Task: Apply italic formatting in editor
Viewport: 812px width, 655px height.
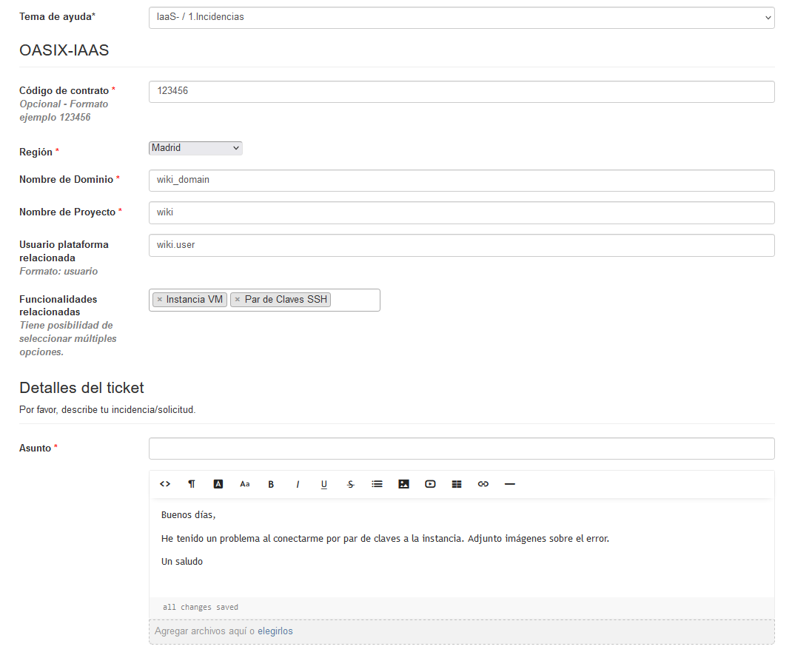Action: [298, 484]
